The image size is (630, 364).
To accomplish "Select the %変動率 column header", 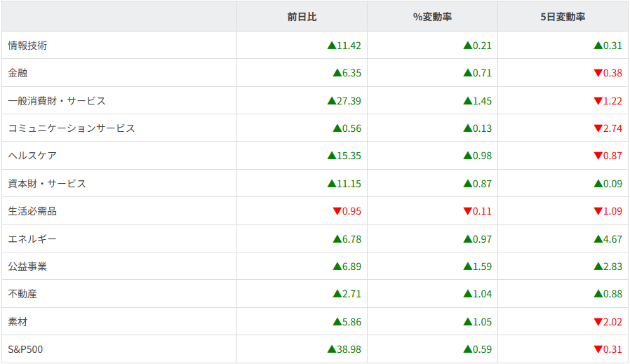I will (432, 17).
